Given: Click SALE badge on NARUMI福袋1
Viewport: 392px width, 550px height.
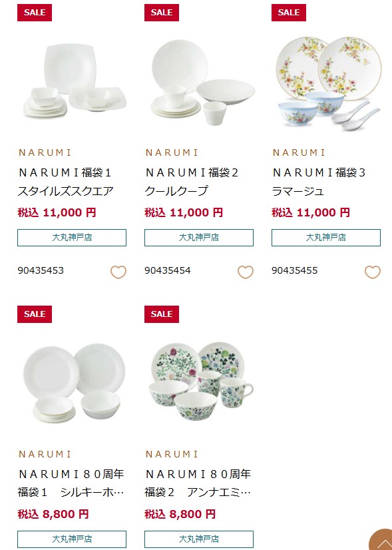Looking at the screenshot, I should (x=35, y=13).
